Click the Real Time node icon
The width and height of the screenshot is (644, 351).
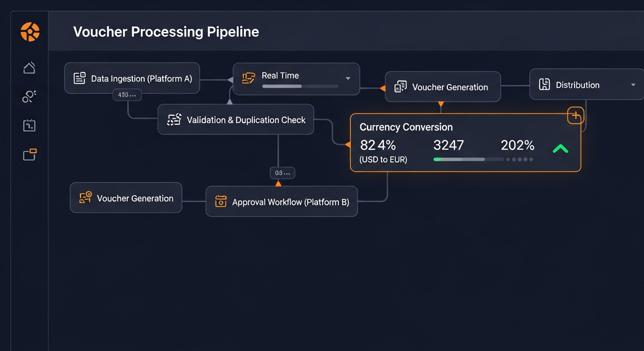click(248, 78)
